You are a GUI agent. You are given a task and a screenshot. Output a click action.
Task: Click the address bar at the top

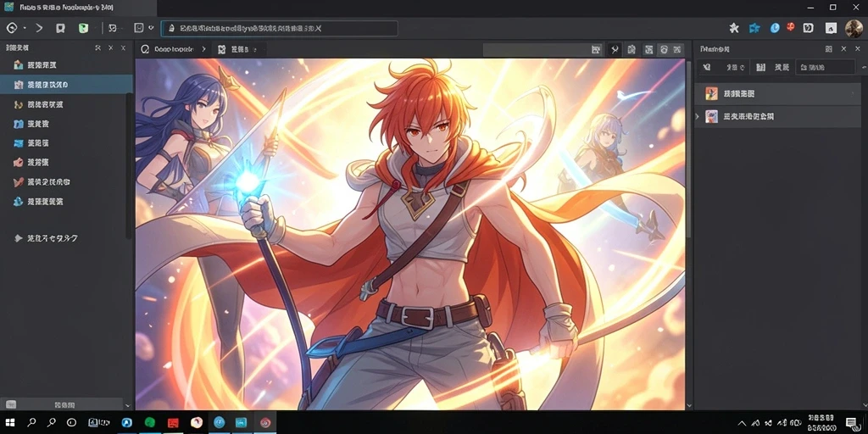point(279,28)
